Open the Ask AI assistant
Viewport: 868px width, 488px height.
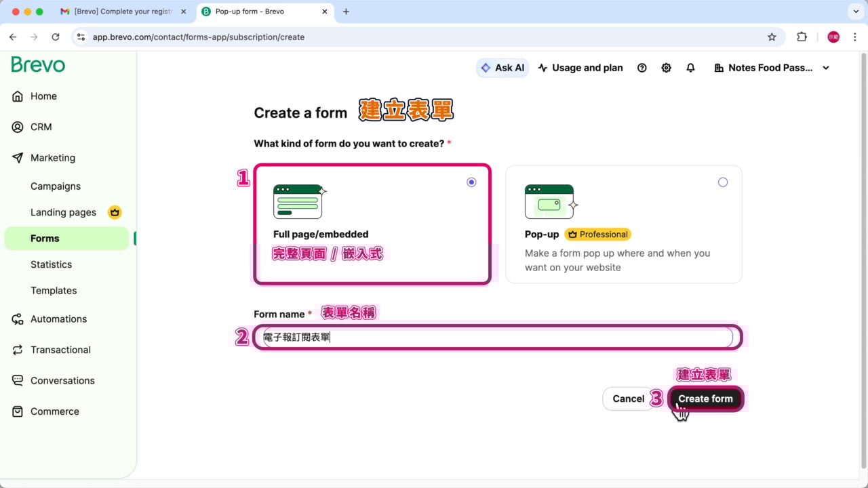pyautogui.click(x=502, y=68)
